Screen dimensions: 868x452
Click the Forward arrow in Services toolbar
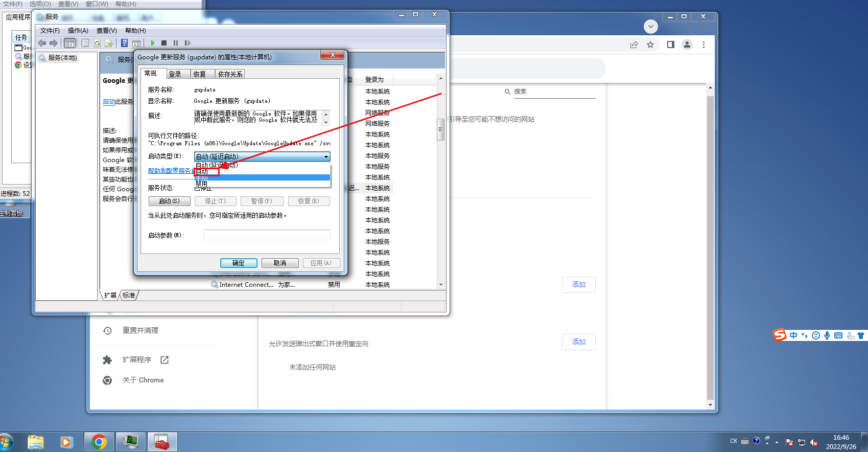pos(53,43)
